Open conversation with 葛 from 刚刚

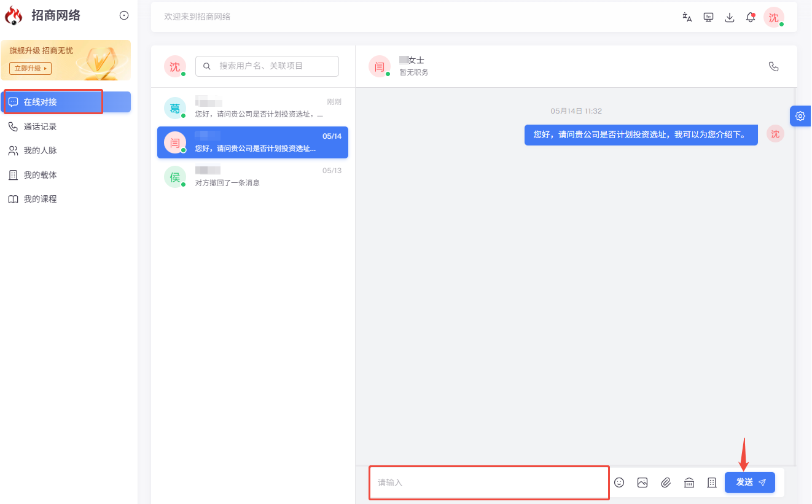[x=252, y=108]
